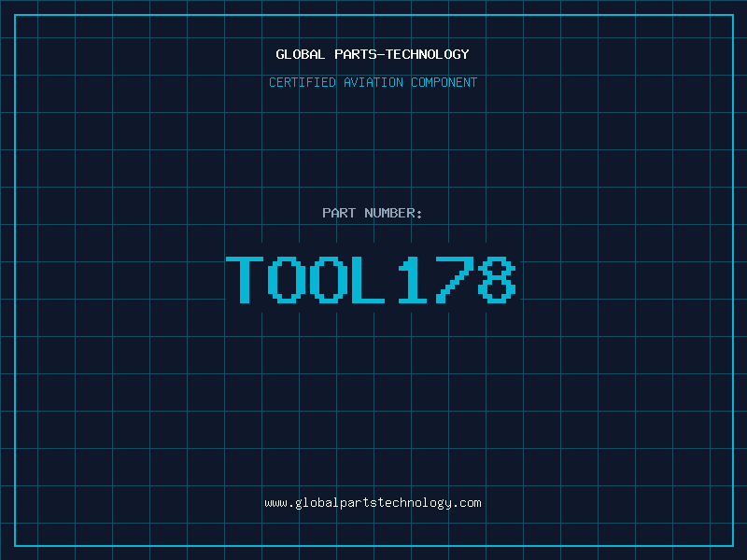Screen dimensions: 747x560
Task: Open the www.globalpartstechnology.com link
Action: coord(373,503)
